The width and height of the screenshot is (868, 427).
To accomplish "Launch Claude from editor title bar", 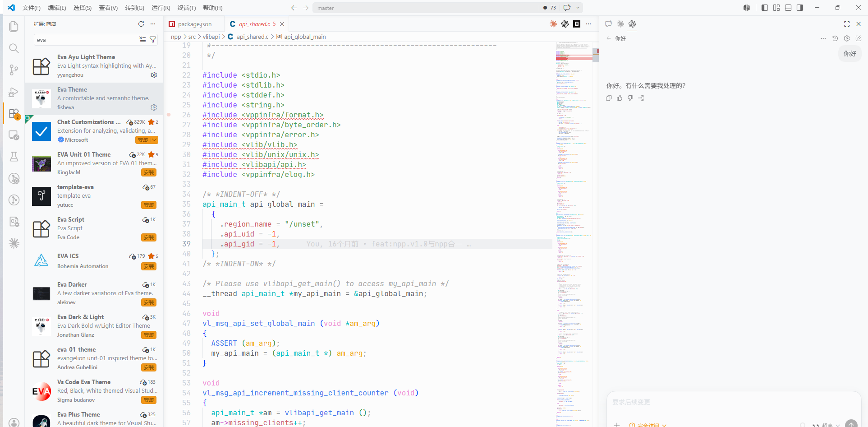I will click(553, 24).
